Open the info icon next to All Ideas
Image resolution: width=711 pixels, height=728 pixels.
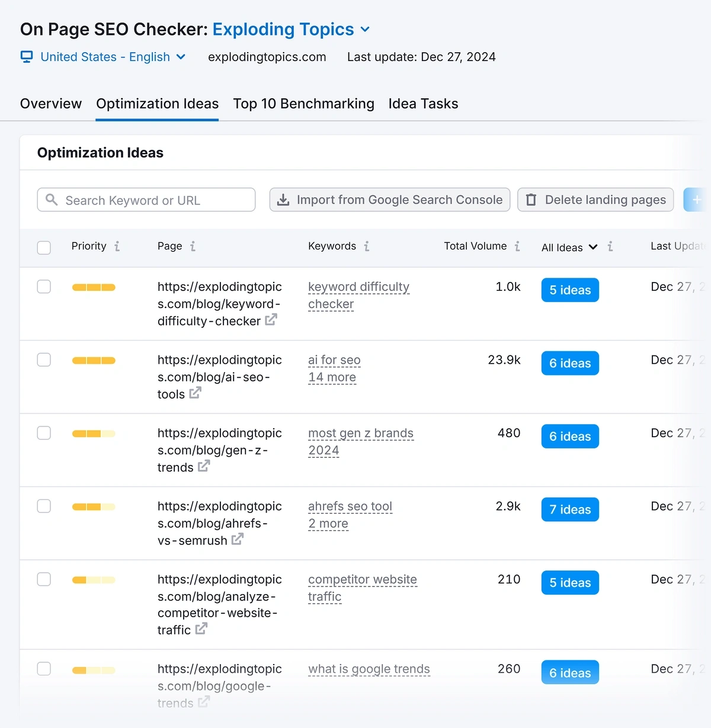click(x=610, y=246)
